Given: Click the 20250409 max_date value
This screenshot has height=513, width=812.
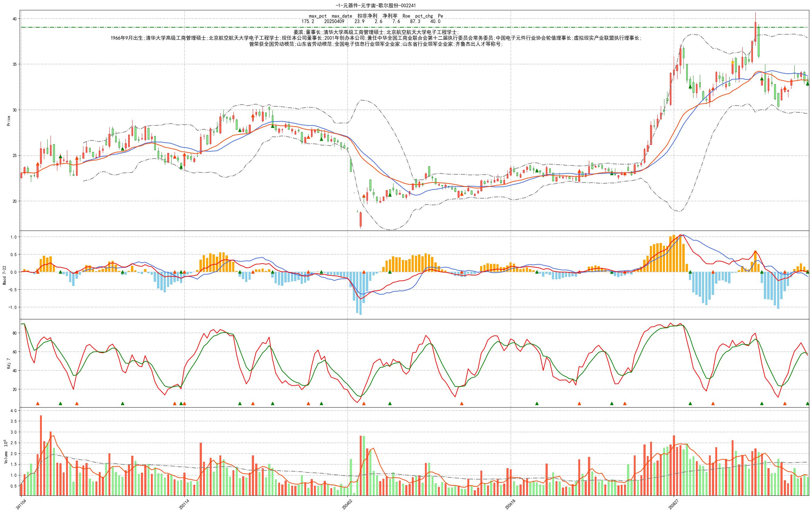Looking at the screenshot, I should click(x=334, y=21).
